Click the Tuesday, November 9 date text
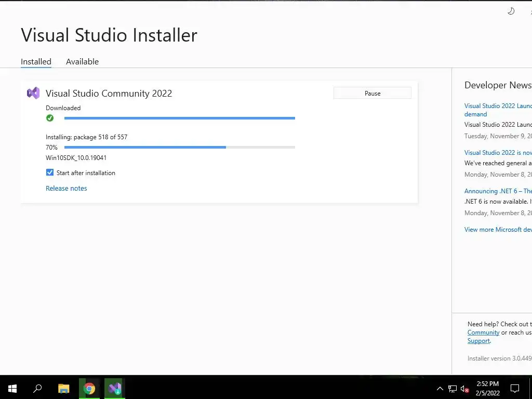The image size is (532, 399). click(x=498, y=136)
